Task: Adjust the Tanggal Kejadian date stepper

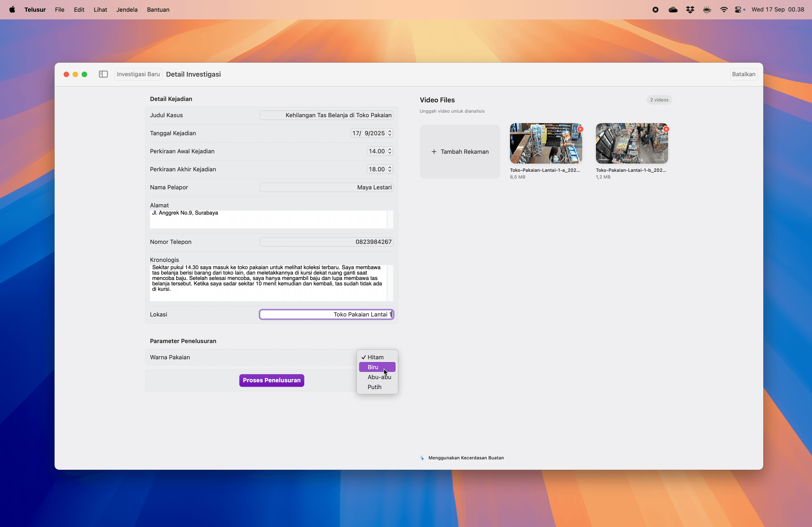Action: click(x=390, y=133)
